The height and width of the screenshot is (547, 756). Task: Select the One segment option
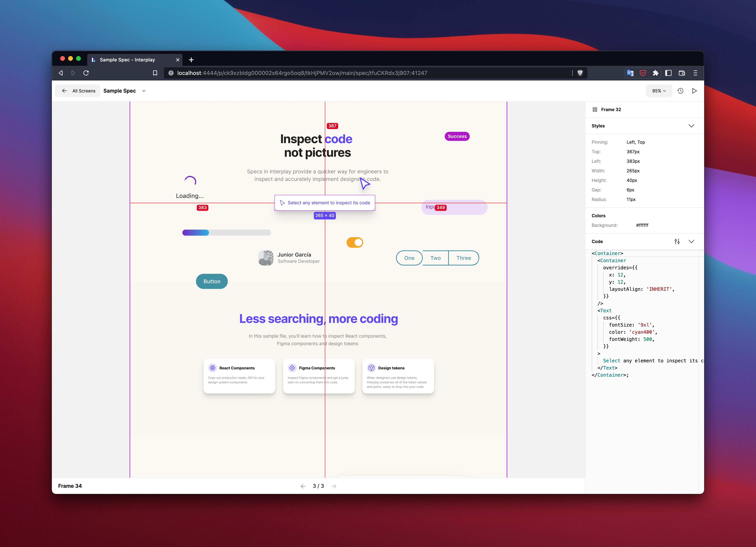coord(409,258)
